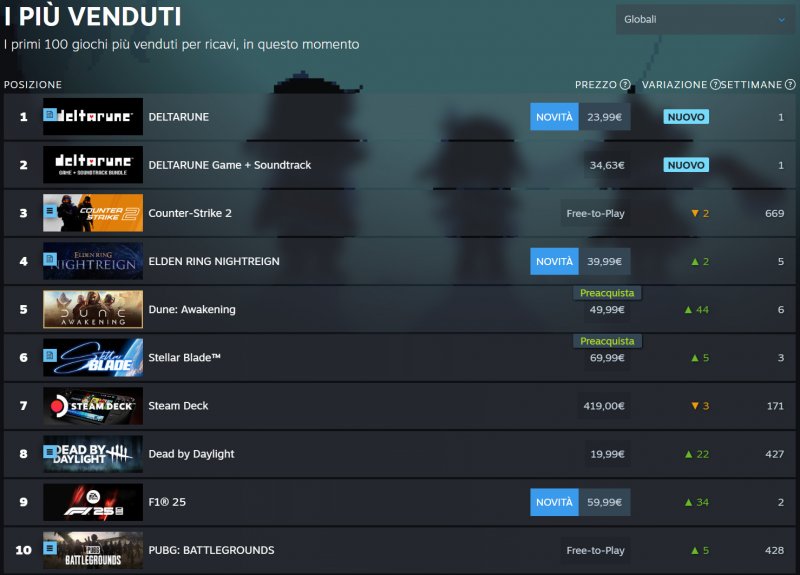Image resolution: width=800 pixels, height=575 pixels.
Task: Click the down-3 variation for Steam Deck
Action: pyautogui.click(x=700, y=406)
